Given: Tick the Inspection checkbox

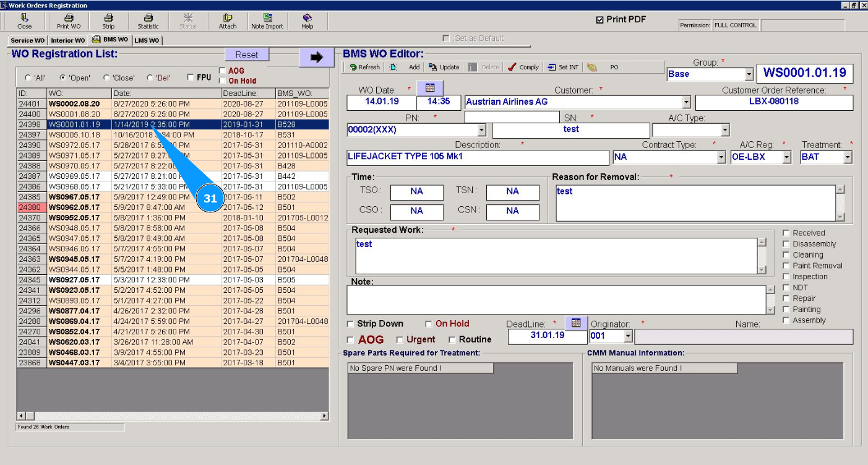Looking at the screenshot, I should click(786, 277).
